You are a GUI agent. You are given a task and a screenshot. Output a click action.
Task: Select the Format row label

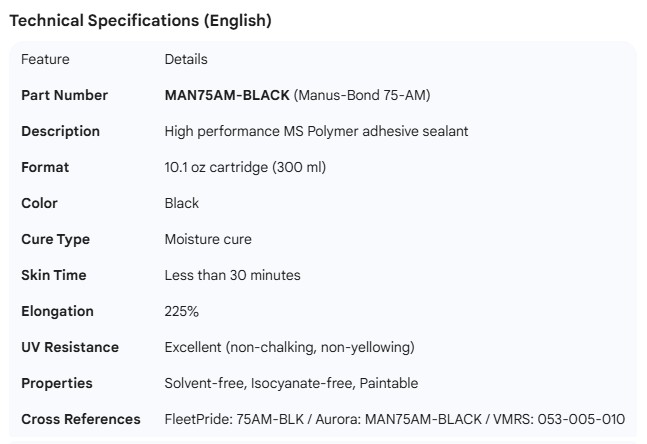click(x=45, y=167)
